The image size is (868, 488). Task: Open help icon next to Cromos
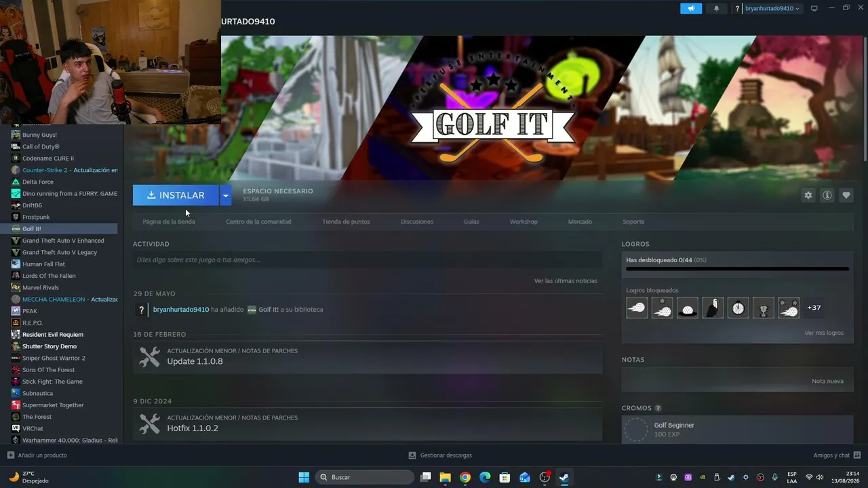[x=658, y=408]
